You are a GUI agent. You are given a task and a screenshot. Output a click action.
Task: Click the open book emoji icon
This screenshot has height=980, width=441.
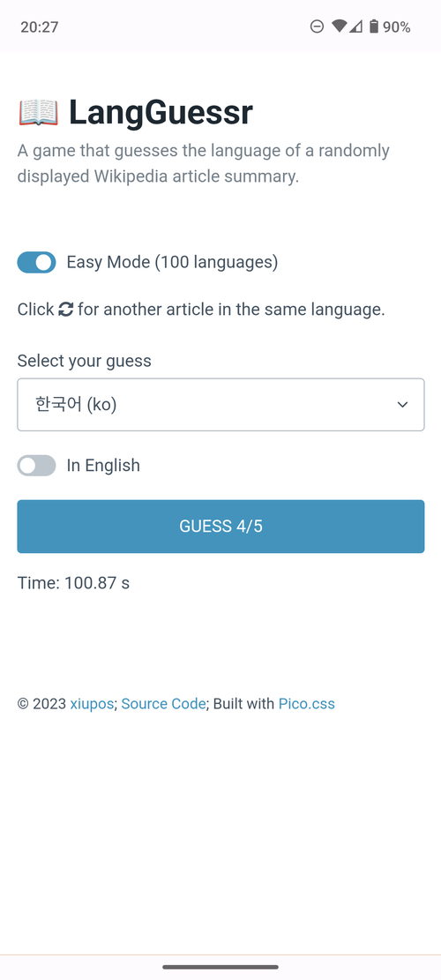(x=38, y=113)
